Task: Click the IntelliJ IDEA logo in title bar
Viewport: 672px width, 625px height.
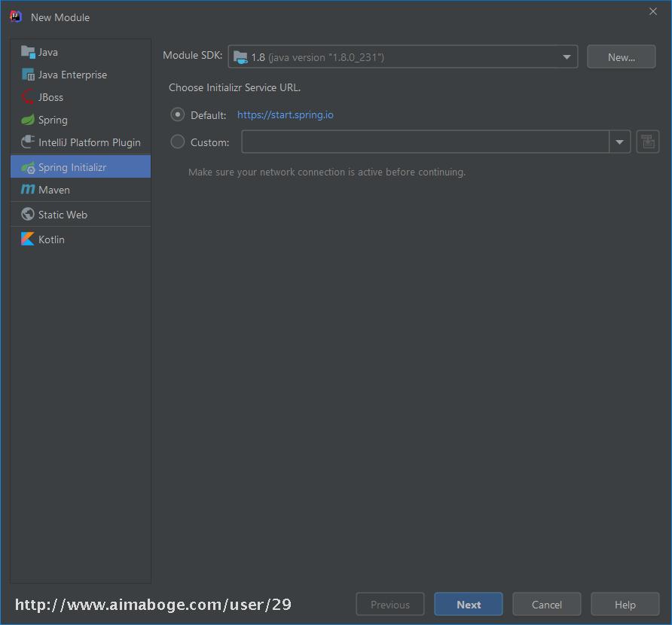Action: pos(16,17)
